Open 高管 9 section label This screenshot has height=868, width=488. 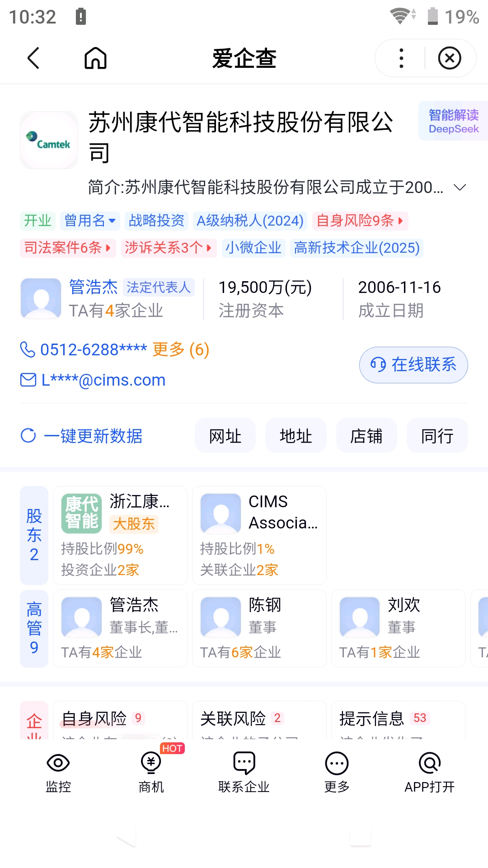coord(34,628)
